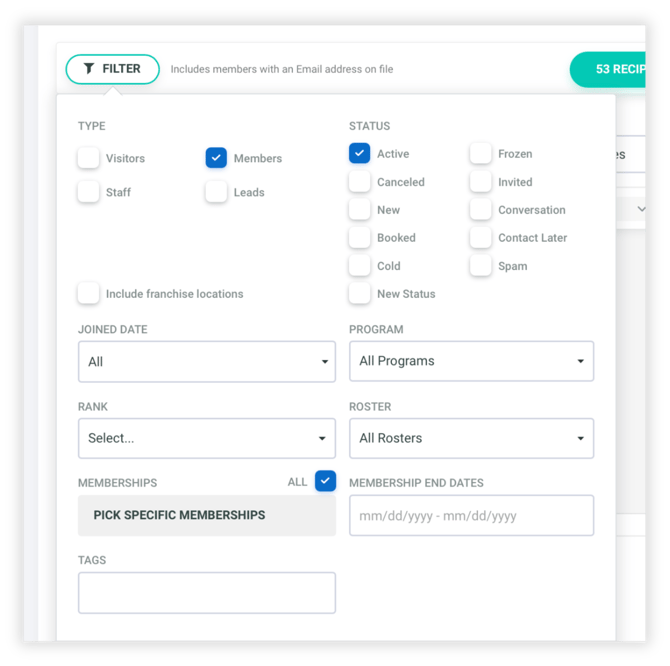Screen dimensions: 670x666
Task: Click into the Tags input field
Action: tap(207, 593)
